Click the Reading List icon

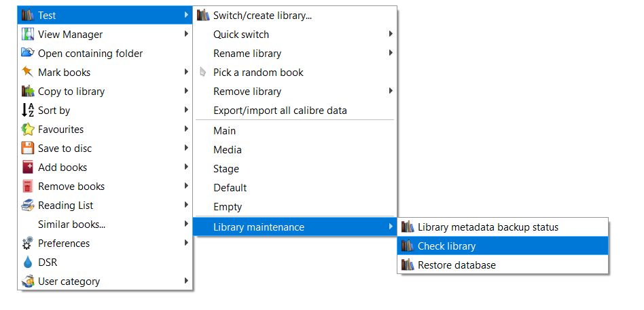point(28,206)
